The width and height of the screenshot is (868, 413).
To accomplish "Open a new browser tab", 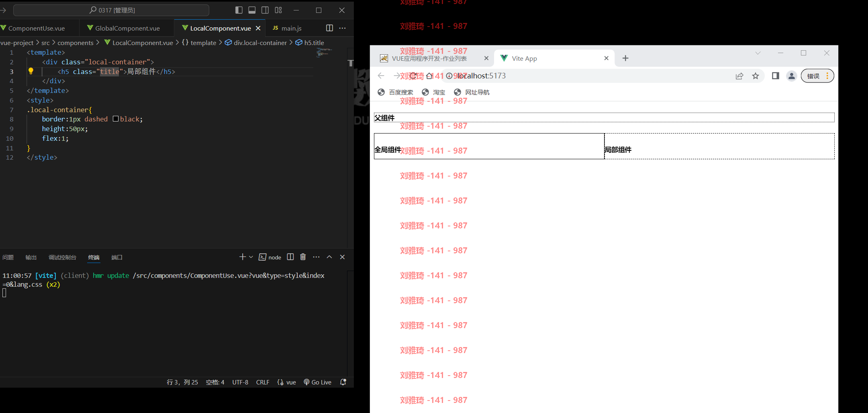I will pos(625,58).
